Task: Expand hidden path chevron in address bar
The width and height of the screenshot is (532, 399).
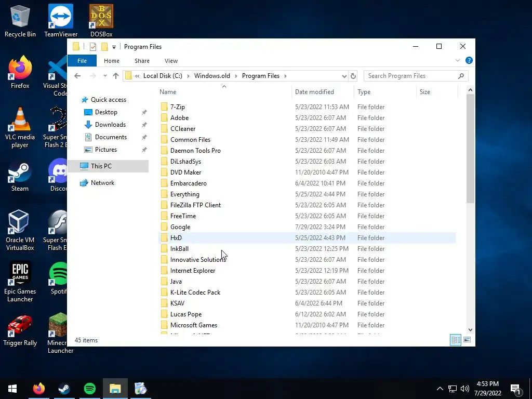Action: tap(137, 76)
